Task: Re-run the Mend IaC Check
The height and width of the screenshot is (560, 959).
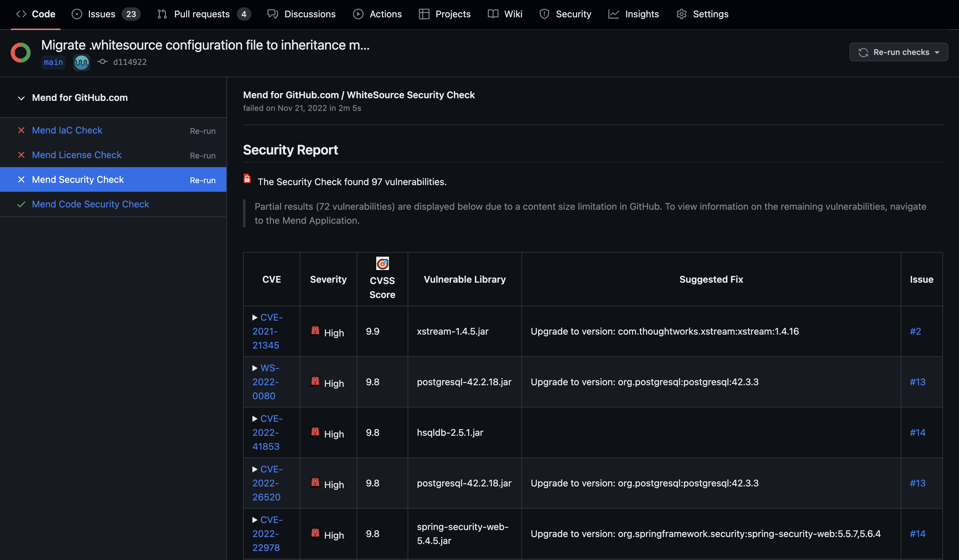Action: coord(202,131)
